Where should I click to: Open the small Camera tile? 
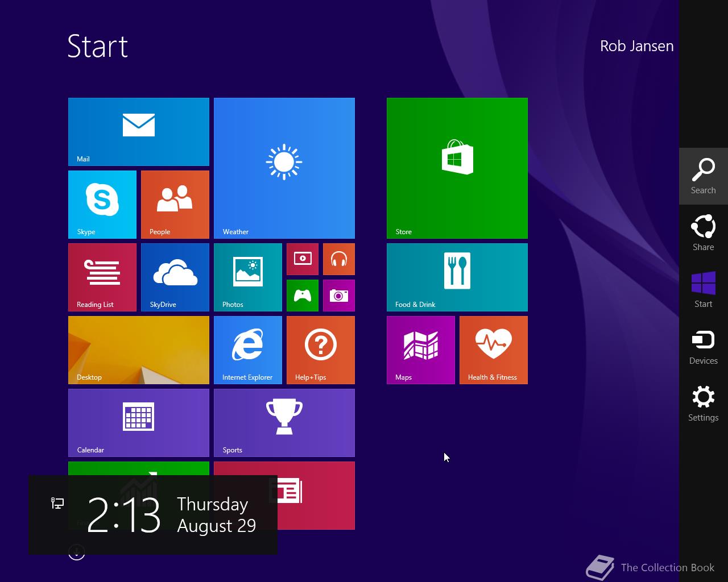pos(339,296)
